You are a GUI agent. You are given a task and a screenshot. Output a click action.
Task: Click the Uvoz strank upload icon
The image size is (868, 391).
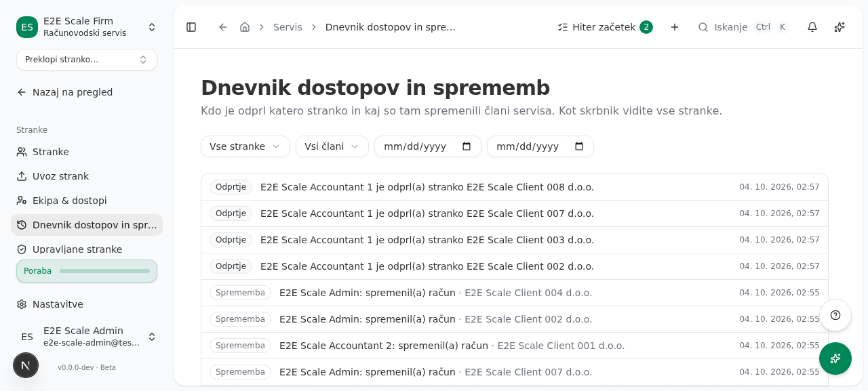click(x=22, y=176)
